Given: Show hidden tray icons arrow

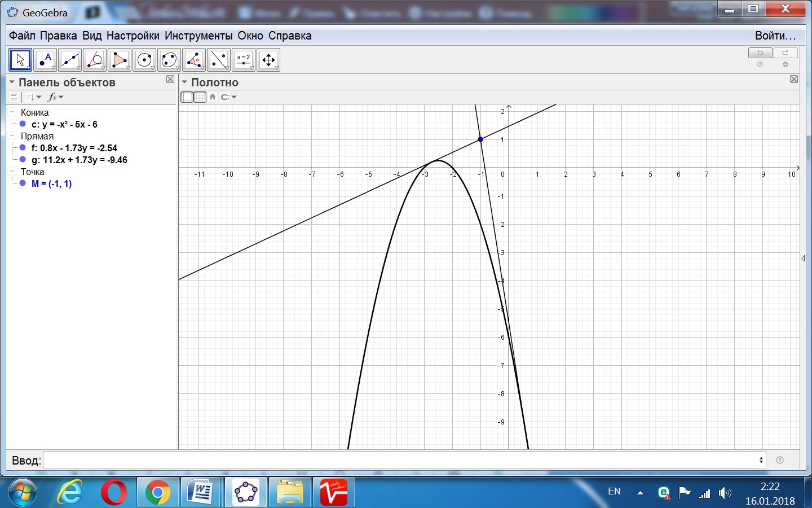Looking at the screenshot, I should [640, 493].
